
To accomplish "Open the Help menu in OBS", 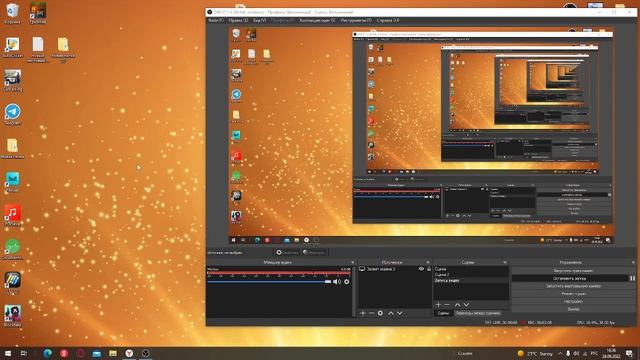I will coord(387,20).
